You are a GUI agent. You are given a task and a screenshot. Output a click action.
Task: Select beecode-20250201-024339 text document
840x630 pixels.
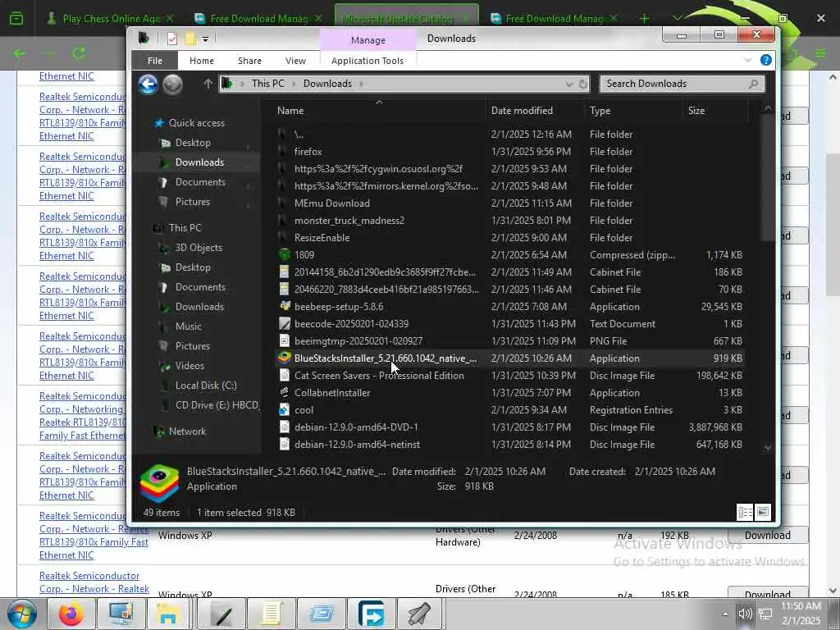coord(351,323)
